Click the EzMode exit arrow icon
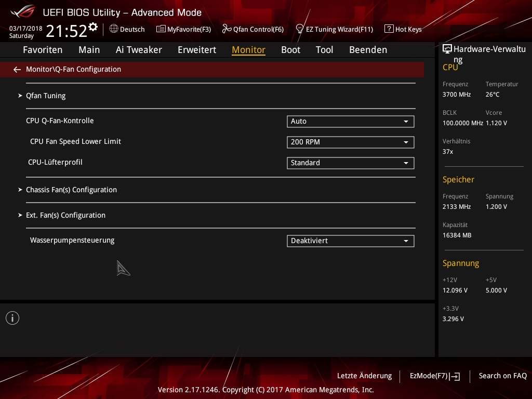This screenshot has height=399, width=532. click(455, 376)
